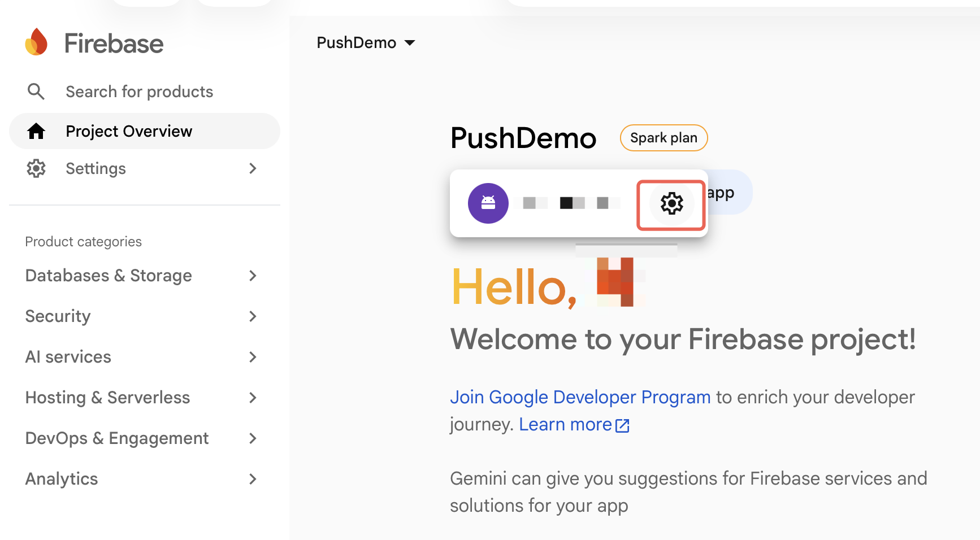Image resolution: width=980 pixels, height=540 pixels.
Task: Click the Firebase flame logo
Action: 36,42
